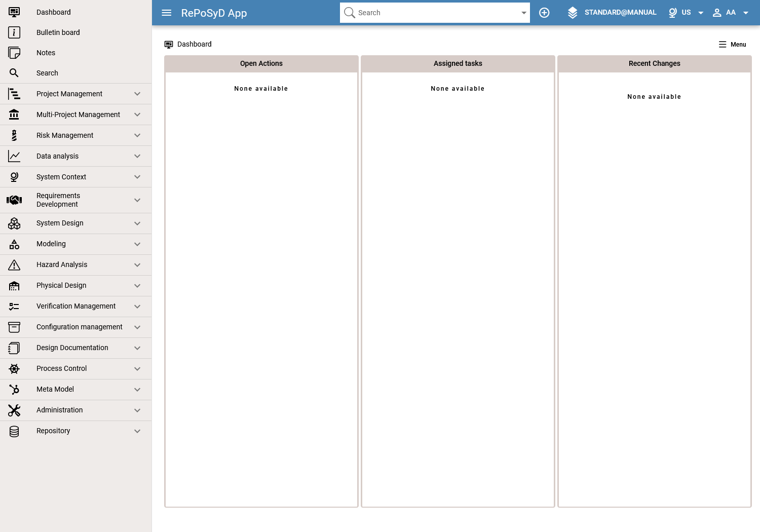Screen dimensions: 760x532
Task: Click the Hazard Analysis warning triangle icon
Action: pyautogui.click(x=14, y=264)
